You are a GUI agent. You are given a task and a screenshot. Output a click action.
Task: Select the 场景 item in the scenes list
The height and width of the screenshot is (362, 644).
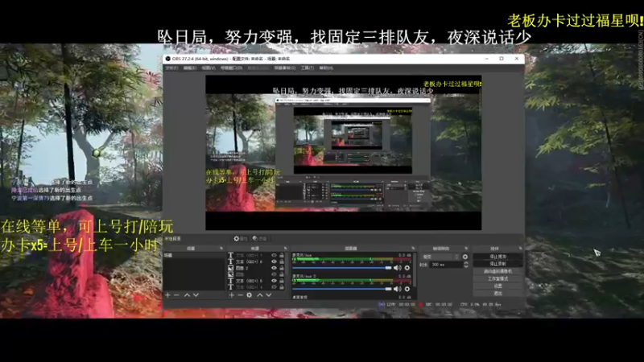coord(194,255)
